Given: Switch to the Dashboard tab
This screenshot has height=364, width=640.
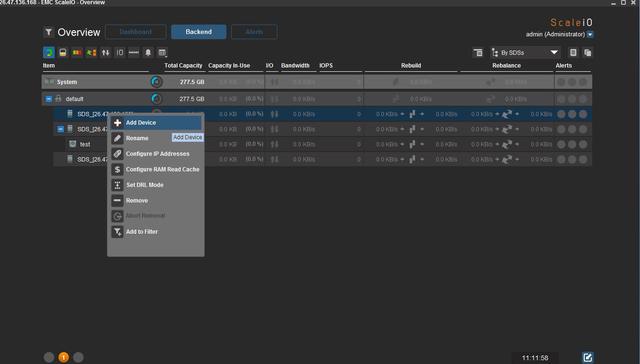Looking at the screenshot, I should point(136,32).
